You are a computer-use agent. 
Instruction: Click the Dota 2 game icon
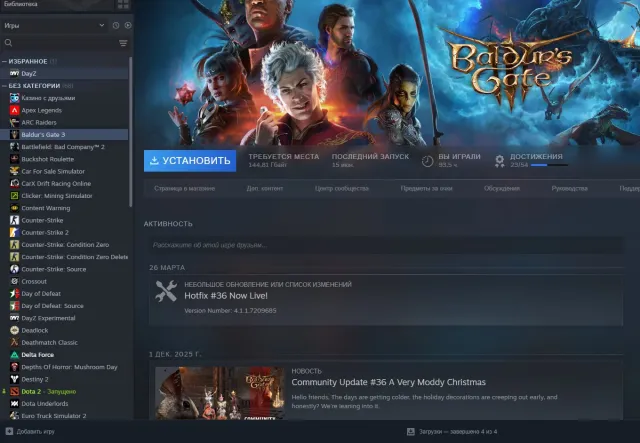14,392
